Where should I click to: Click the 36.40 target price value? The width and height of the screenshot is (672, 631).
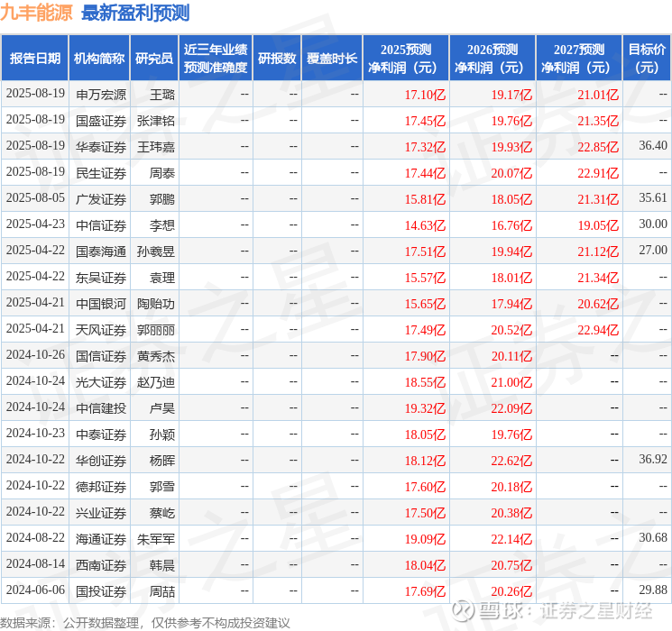pos(653,145)
